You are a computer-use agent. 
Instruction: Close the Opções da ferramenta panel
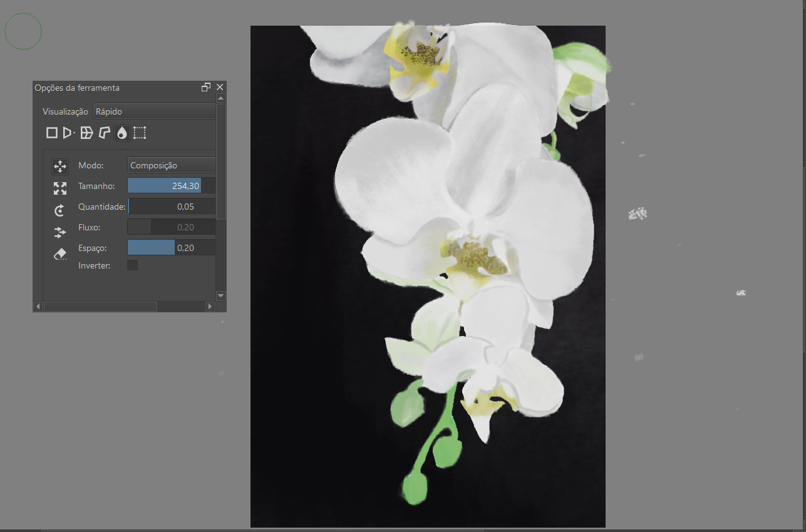tap(220, 88)
